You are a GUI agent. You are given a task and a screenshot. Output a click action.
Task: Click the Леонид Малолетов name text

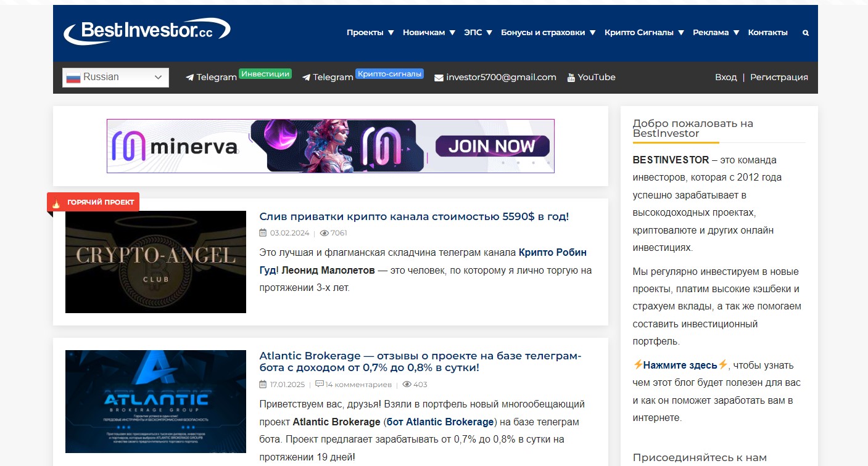click(328, 270)
